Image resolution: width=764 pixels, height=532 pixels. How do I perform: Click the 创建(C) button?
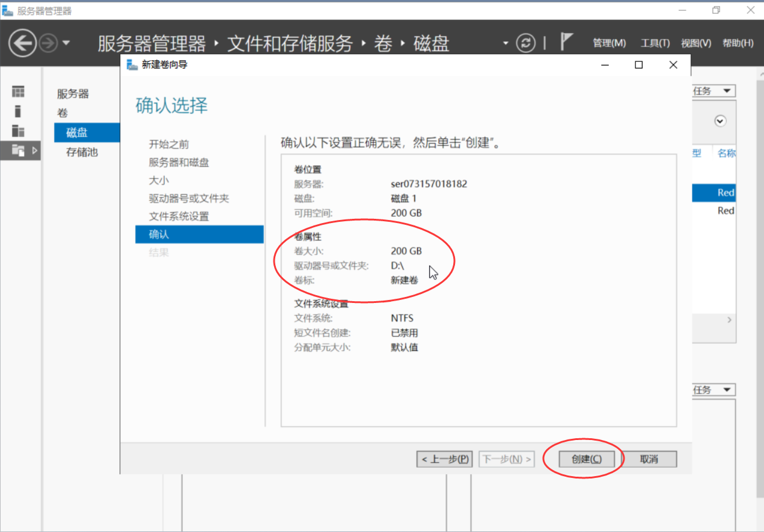pos(586,459)
